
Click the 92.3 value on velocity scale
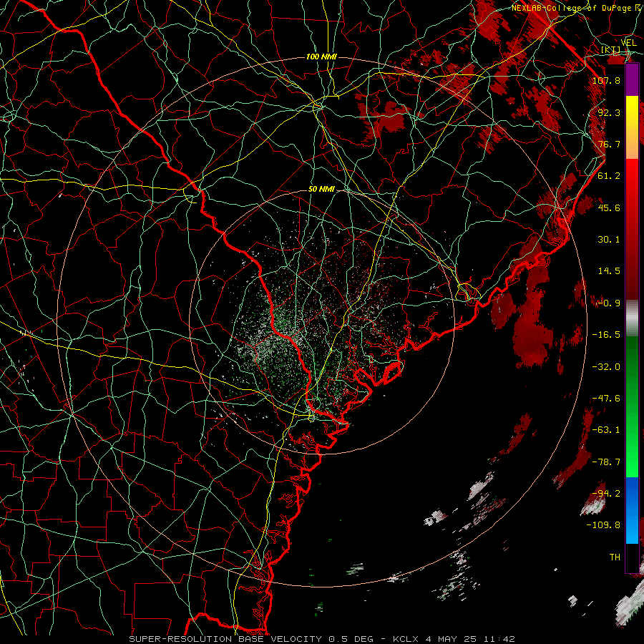pyautogui.click(x=609, y=112)
